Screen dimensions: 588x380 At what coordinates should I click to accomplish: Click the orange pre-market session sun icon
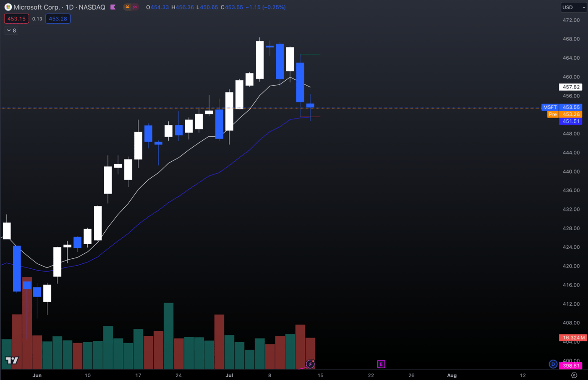pyautogui.click(x=127, y=7)
